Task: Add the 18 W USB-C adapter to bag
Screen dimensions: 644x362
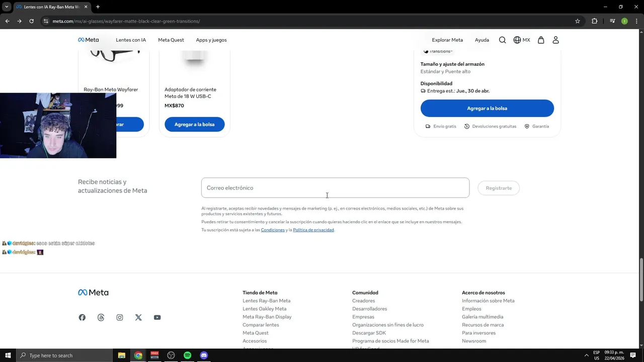Action: [x=194, y=124]
